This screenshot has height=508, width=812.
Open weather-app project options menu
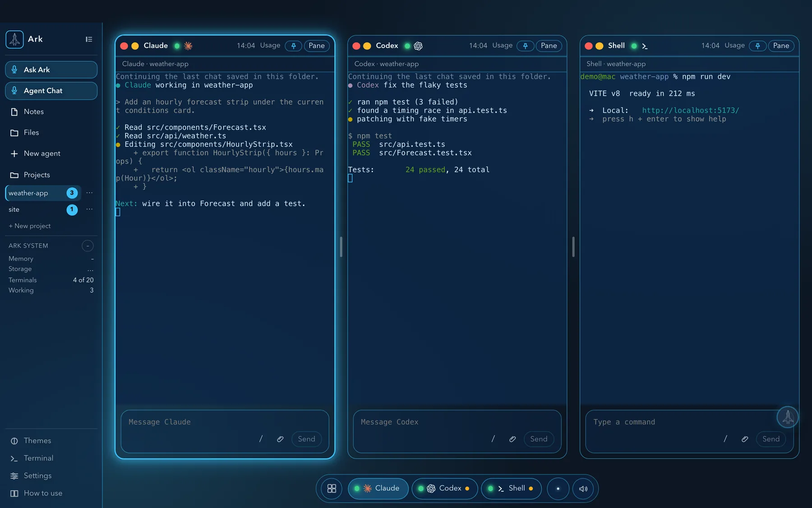(x=89, y=193)
